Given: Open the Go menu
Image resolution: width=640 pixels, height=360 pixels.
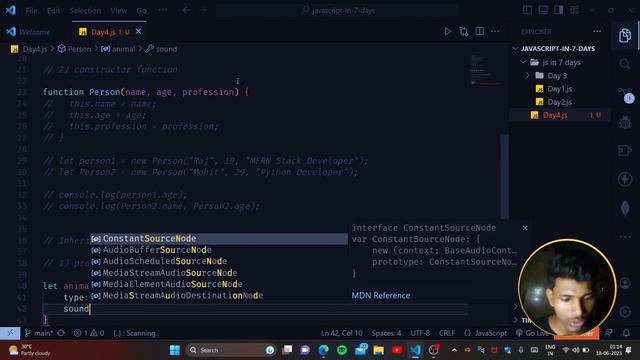Looking at the screenshot, I should click(142, 11).
